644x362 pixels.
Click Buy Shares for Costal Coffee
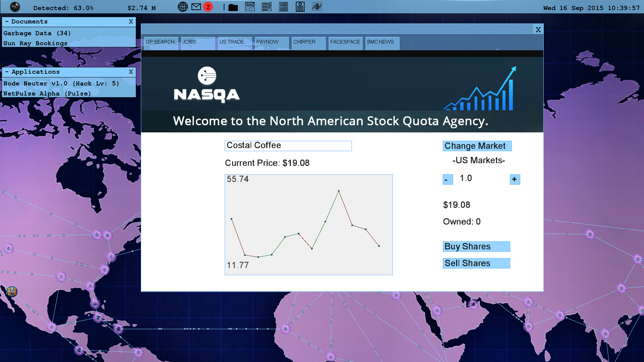[x=476, y=246]
